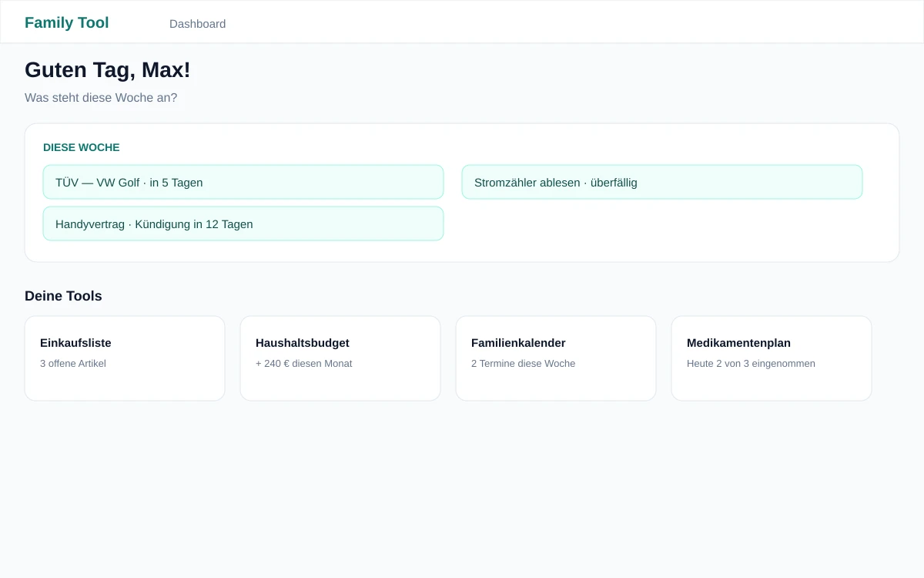
Task: Click the Handyvertrag Kündigung reminder chip
Action: click(243, 223)
